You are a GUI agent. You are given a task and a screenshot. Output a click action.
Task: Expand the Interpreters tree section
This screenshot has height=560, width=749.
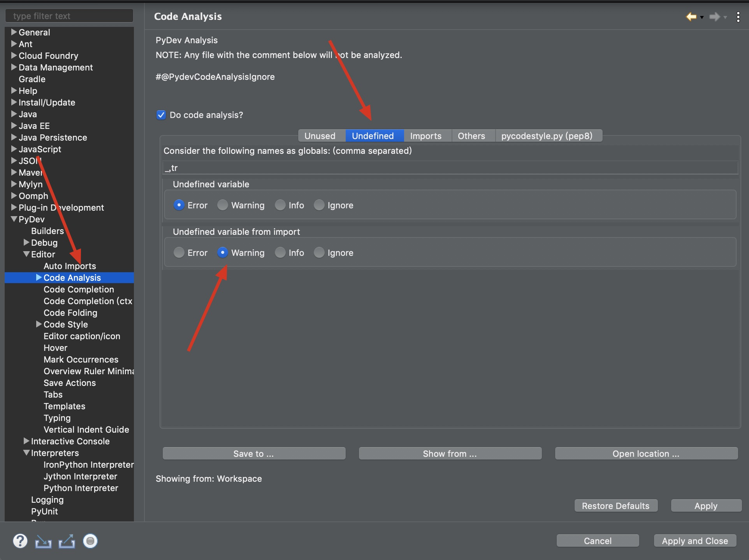point(26,453)
